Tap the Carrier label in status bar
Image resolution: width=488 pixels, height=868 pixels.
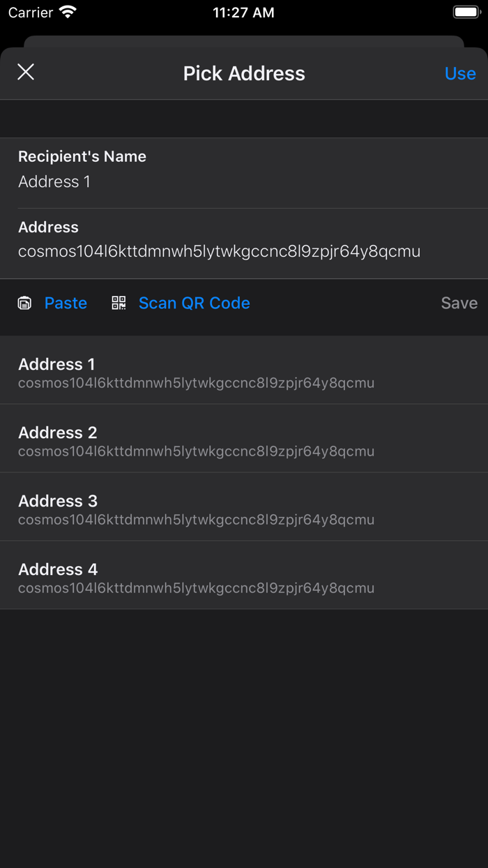(31, 13)
